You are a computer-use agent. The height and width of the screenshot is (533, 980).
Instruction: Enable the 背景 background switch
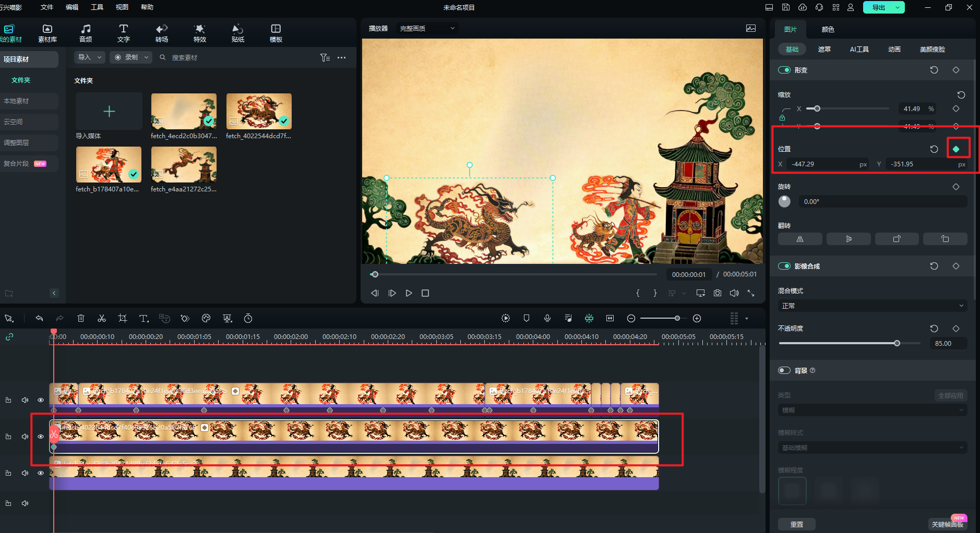click(784, 370)
